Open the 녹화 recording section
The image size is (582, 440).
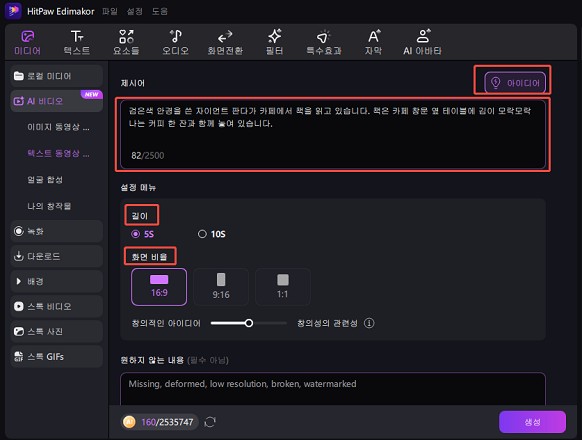tap(56, 231)
